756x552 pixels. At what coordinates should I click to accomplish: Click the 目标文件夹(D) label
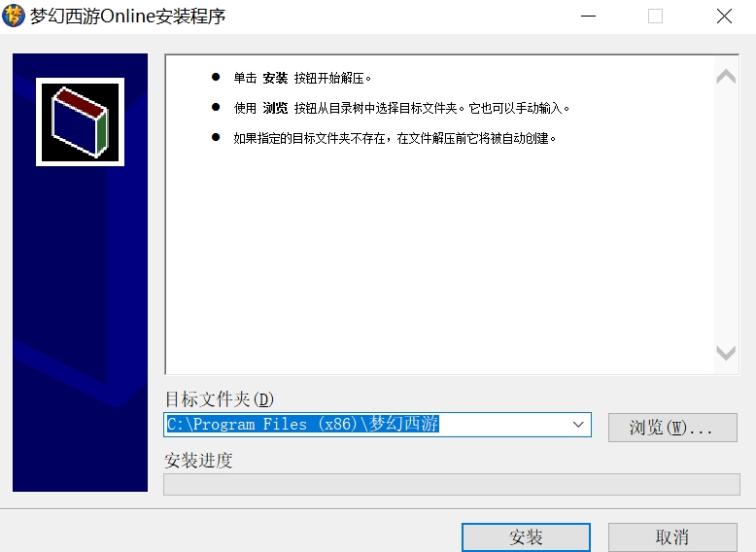220,399
